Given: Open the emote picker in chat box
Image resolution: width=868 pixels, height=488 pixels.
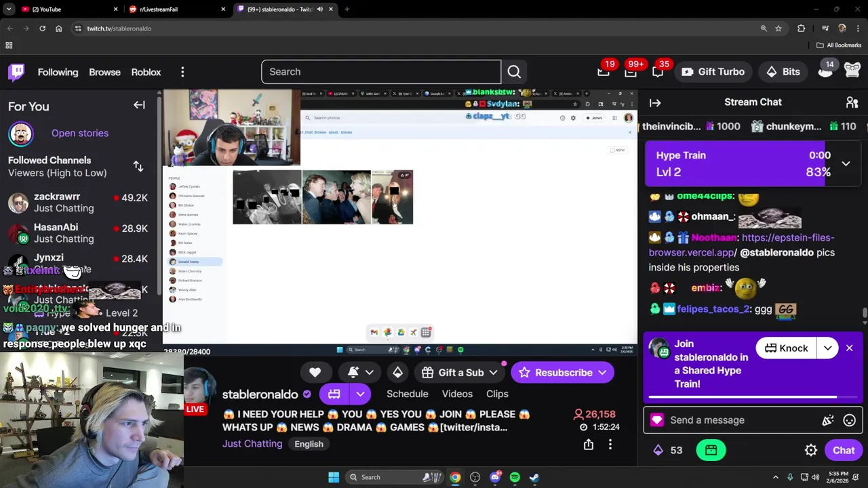Looking at the screenshot, I should click(x=849, y=420).
